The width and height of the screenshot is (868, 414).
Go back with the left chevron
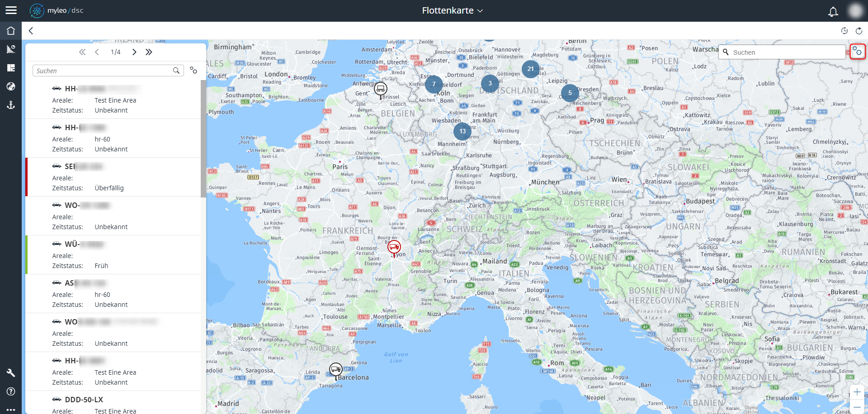(31, 31)
